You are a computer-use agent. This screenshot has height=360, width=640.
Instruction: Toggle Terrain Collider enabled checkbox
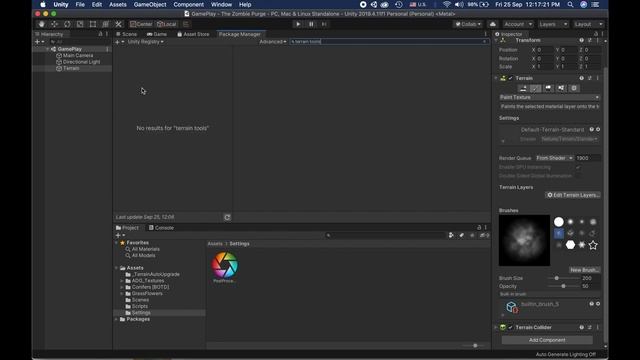(x=510, y=327)
